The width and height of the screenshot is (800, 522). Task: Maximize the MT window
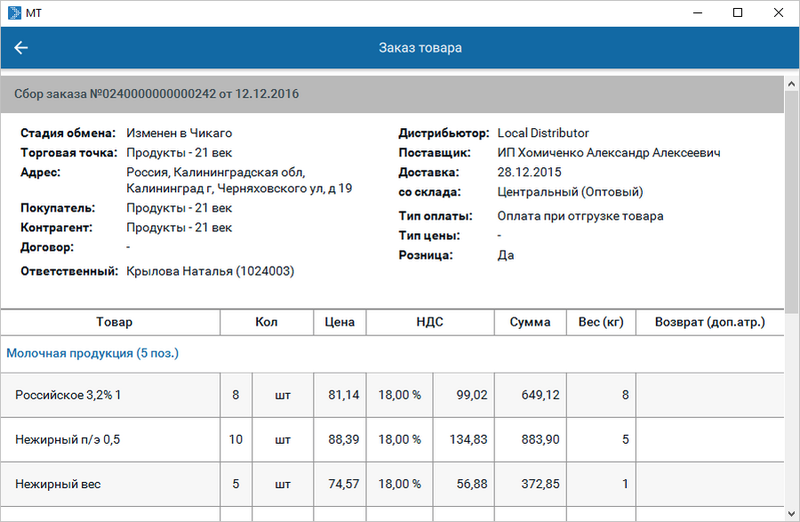click(x=737, y=13)
